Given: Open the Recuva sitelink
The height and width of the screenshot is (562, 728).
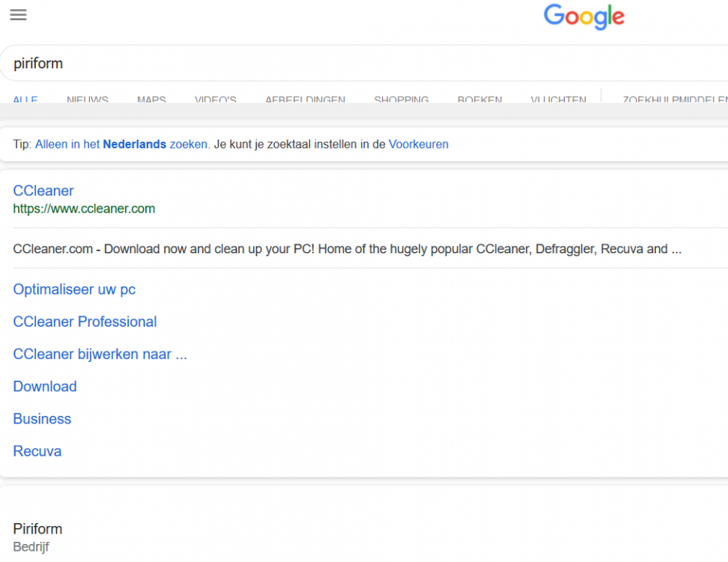Looking at the screenshot, I should pos(37,450).
